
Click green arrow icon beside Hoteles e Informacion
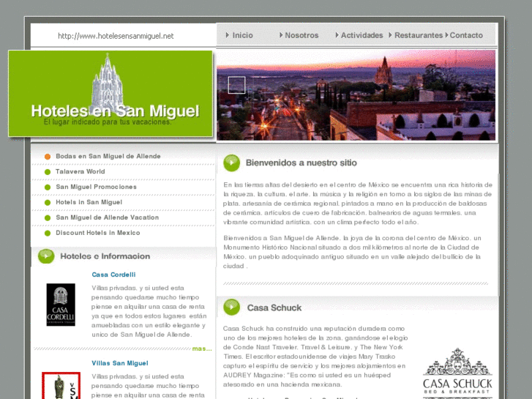46,256
